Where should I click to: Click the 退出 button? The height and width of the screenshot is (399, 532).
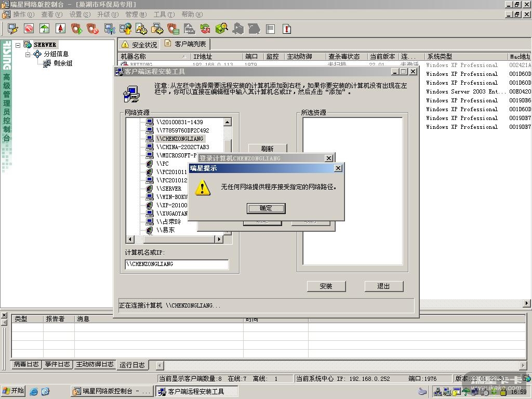click(x=384, y=286)
